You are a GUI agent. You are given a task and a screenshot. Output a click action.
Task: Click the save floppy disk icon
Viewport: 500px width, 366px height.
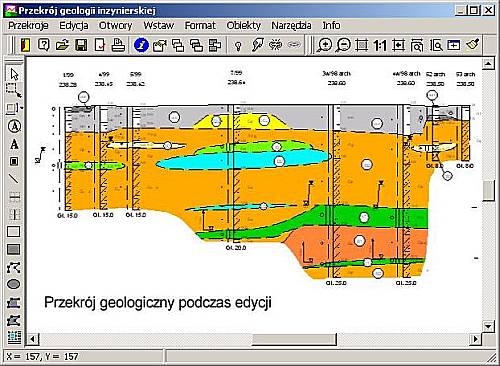coord(81,45)
